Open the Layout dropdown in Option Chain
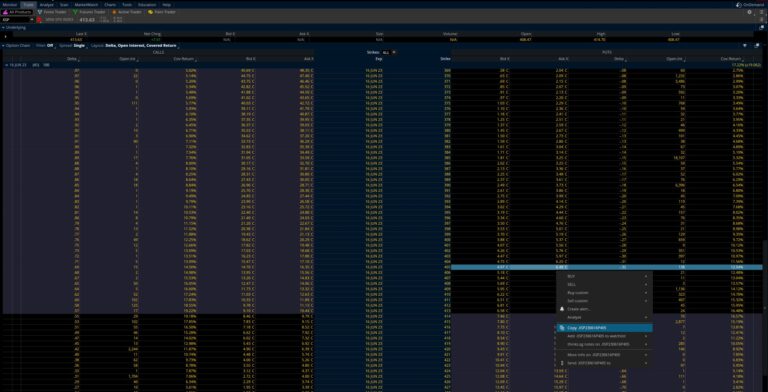Image resolution: width=768 pixels, height=392 pixels. coord(135,46)
